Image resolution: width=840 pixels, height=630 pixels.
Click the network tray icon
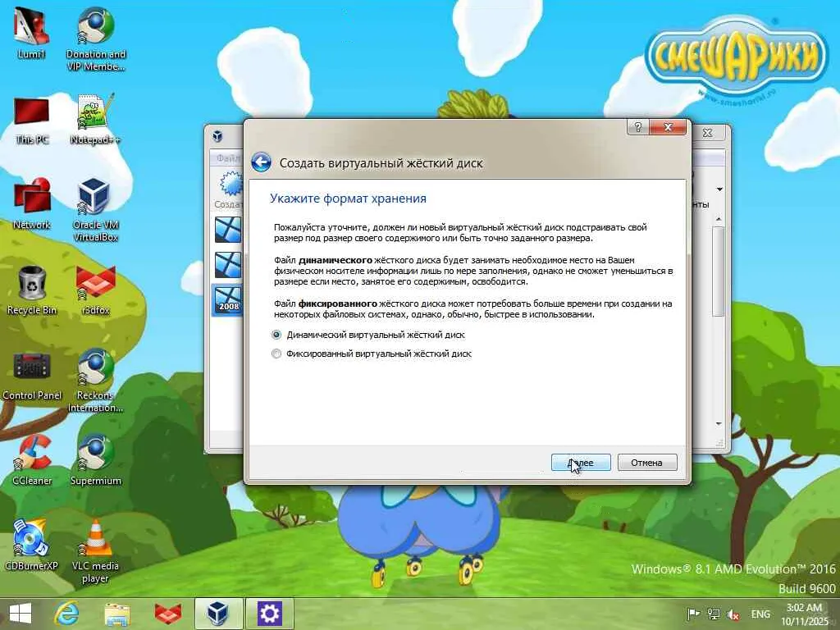click(713, 614)
